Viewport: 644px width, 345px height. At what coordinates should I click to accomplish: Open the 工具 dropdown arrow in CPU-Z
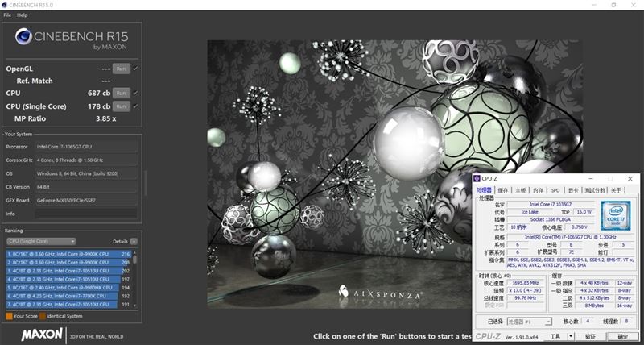571,336
